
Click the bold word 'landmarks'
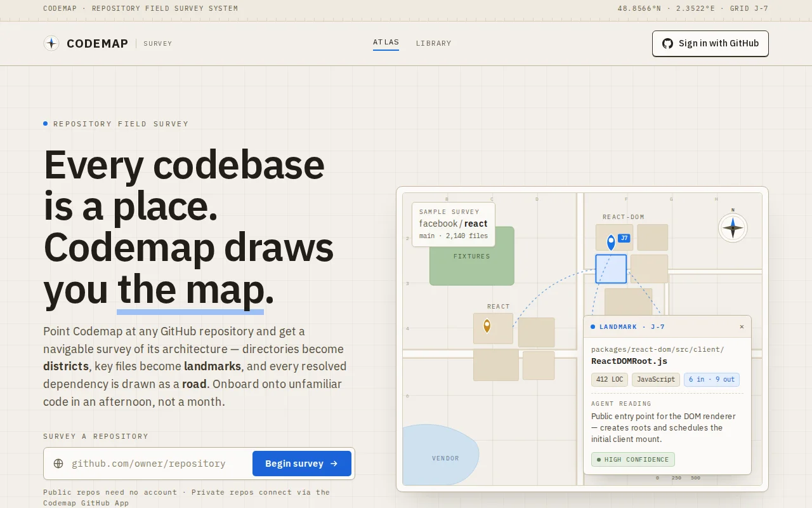213,366
